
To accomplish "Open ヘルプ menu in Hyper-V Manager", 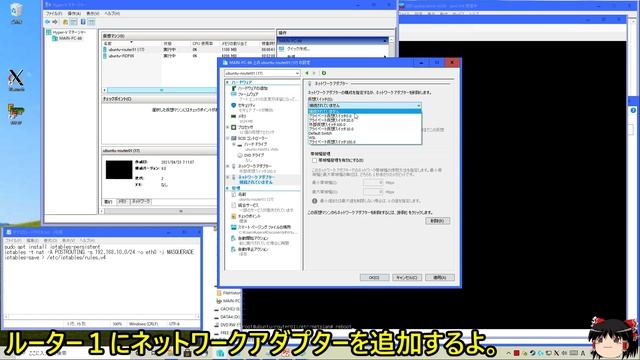I will pos(112,13).
